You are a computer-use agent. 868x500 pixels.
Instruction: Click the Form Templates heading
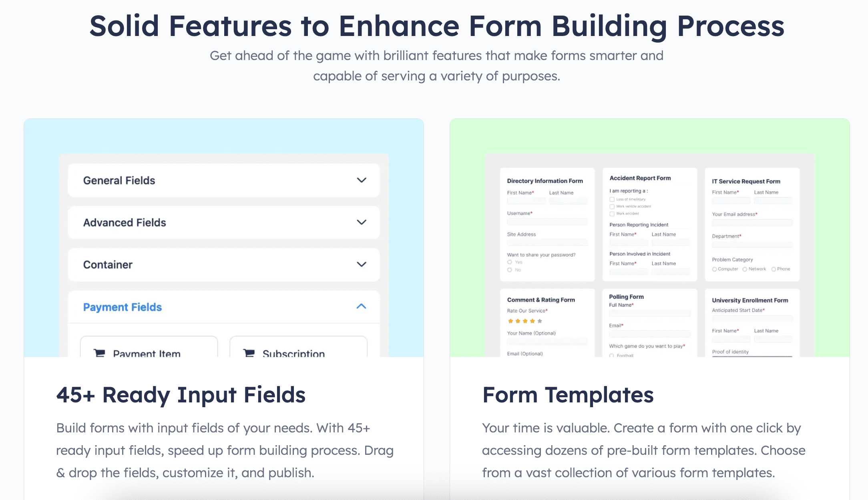[x=568, y=395]
